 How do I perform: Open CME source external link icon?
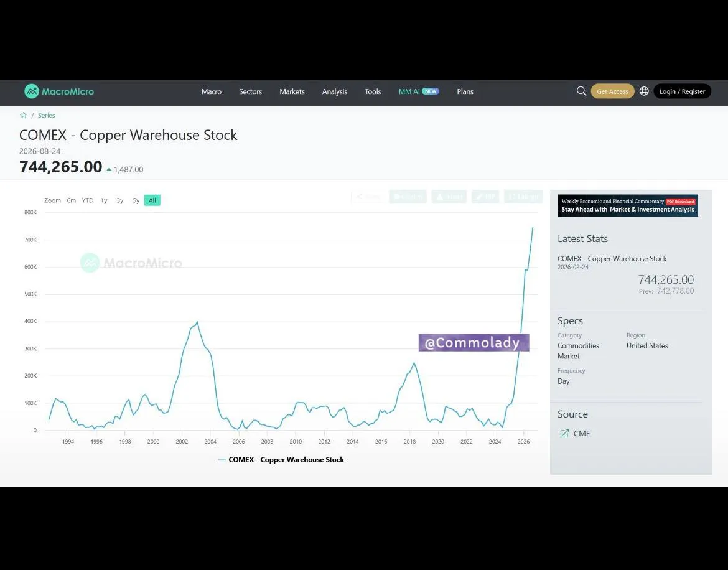564,434
